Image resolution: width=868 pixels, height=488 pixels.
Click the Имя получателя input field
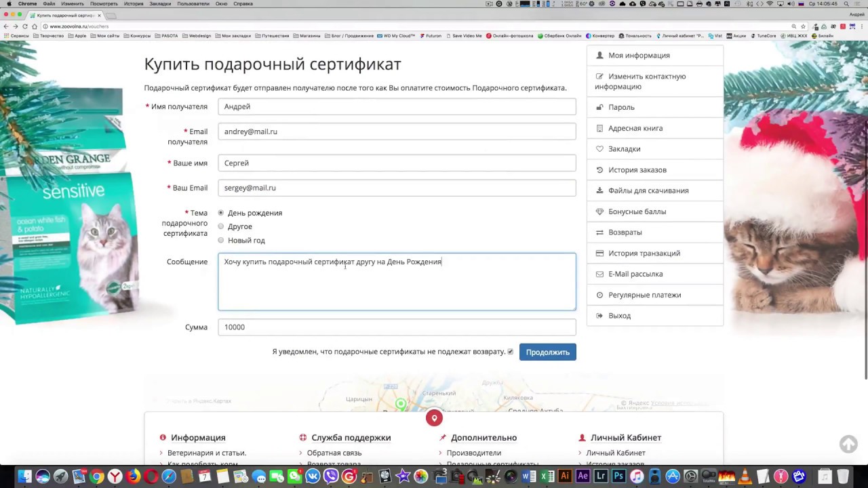[x=397, y=106]
